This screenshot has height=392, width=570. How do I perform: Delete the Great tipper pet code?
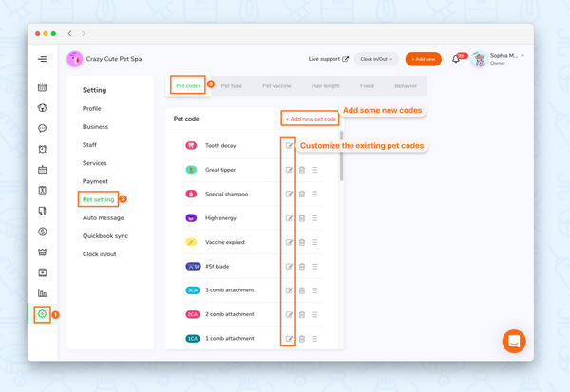301,170
